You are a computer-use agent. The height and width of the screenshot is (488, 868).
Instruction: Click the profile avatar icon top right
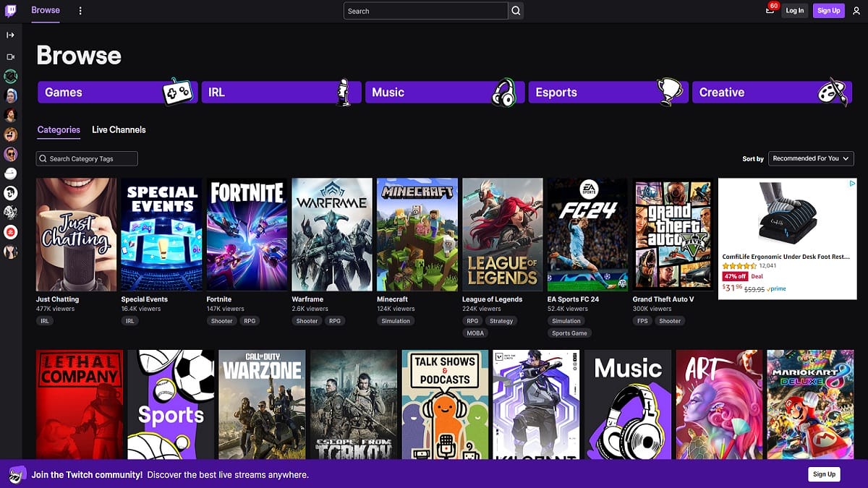point(856,10)
